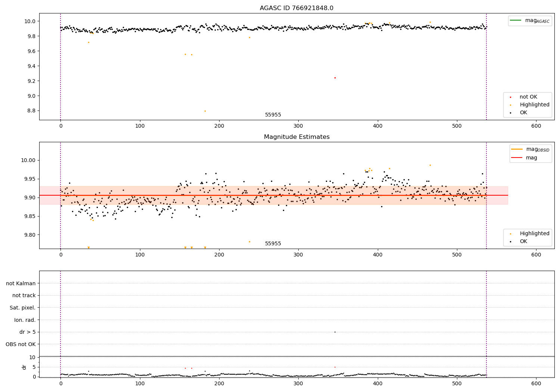Image resolution: width=560 pixels, height=392 pixels.
Task: Click the 'dr > 5' row label
Action: pos(28,332)
